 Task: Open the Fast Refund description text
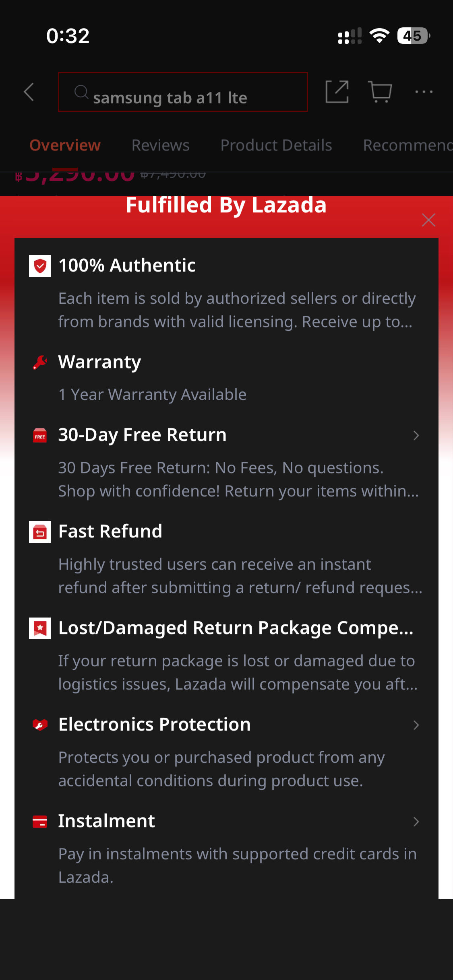240,576
